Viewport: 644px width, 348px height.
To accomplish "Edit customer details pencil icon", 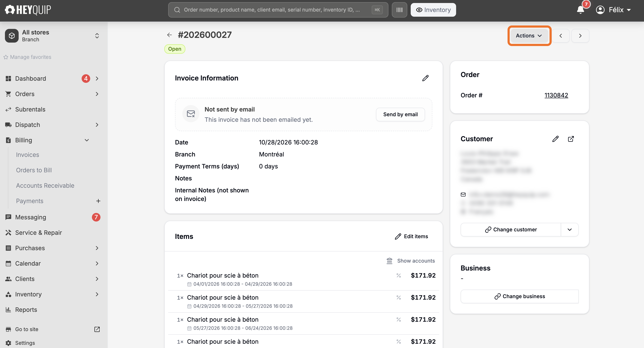I will coord(555,139).
